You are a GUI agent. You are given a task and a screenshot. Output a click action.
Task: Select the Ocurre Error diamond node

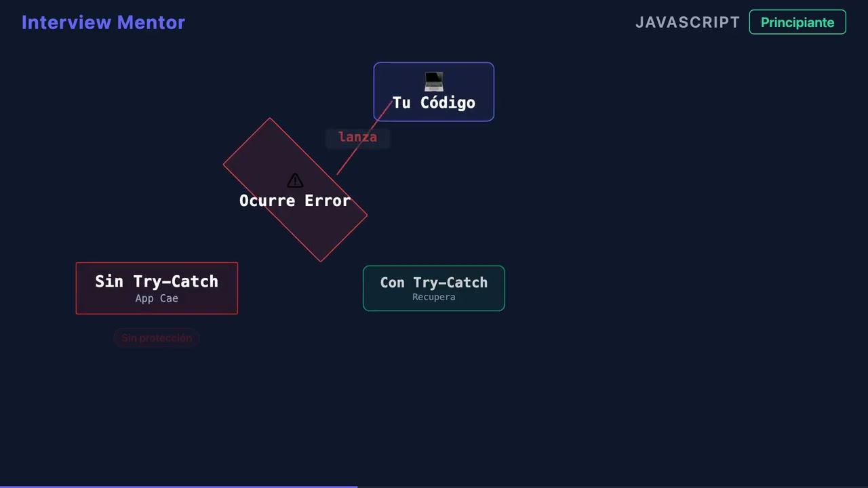point(295,190)
